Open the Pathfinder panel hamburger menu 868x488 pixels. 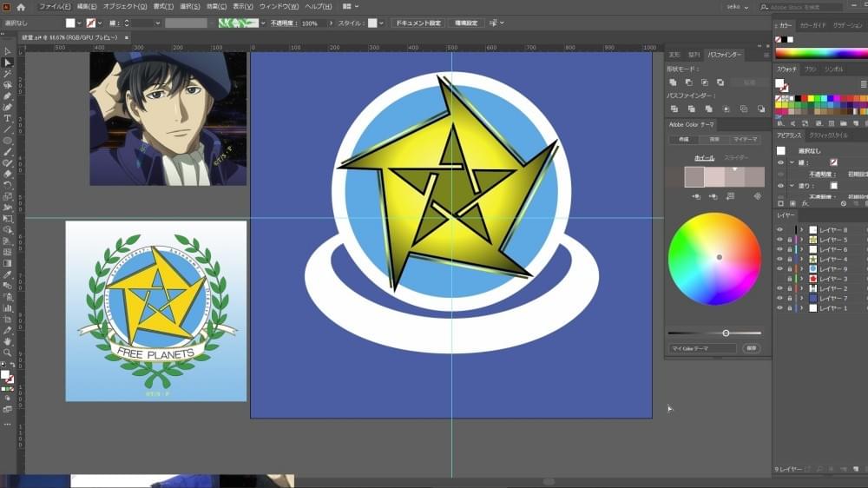point(766,55)
